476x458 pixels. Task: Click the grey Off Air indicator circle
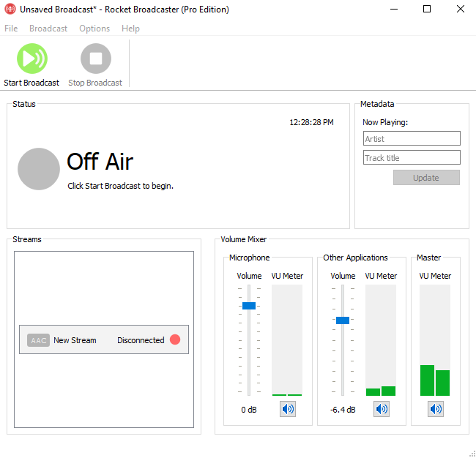[x=39, y=169]
